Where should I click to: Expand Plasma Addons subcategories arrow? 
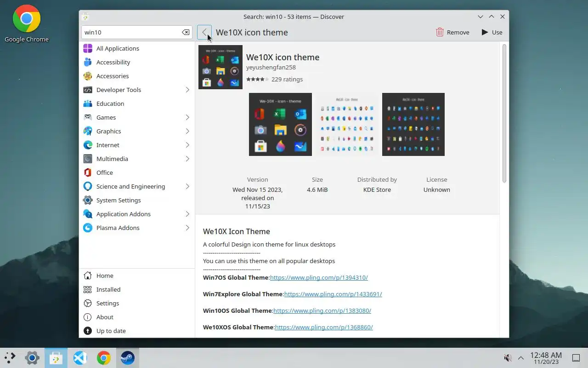187,228
